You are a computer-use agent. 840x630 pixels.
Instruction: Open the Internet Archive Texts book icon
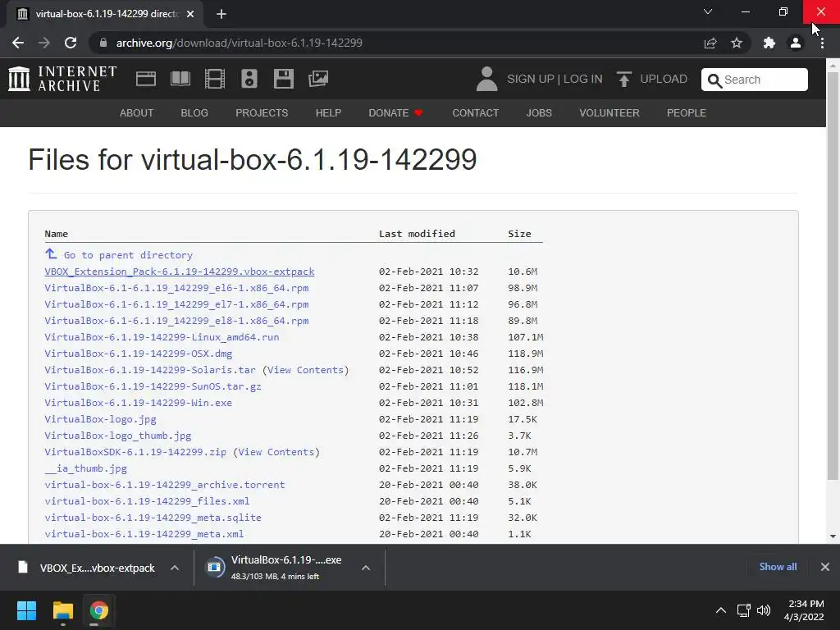coord(180,79)
